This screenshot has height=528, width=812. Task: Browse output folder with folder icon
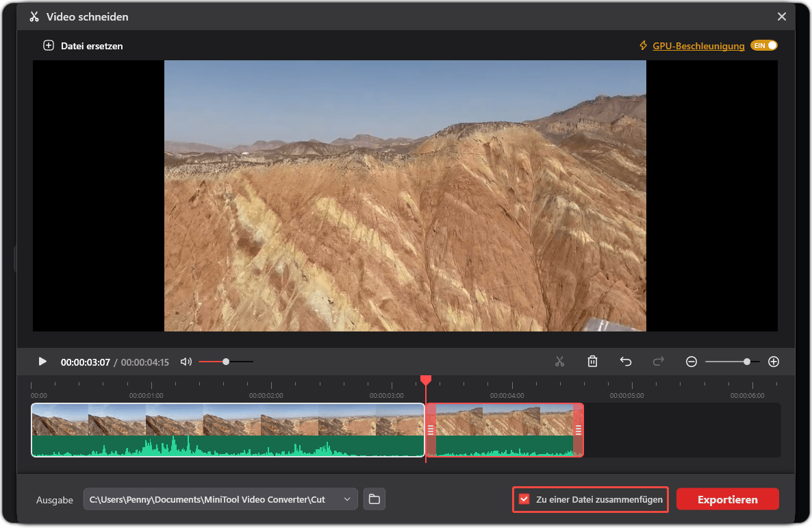click(374, 499)
